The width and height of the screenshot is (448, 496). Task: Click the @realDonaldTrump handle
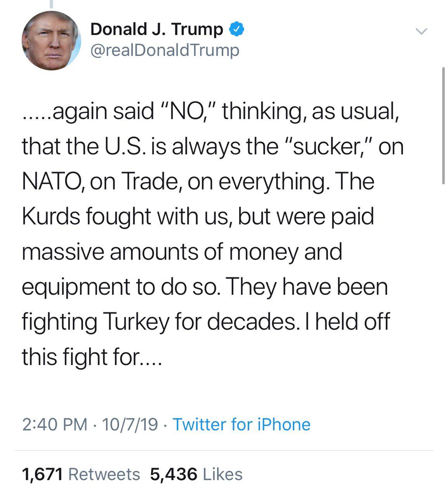click(x=165, y=50)
